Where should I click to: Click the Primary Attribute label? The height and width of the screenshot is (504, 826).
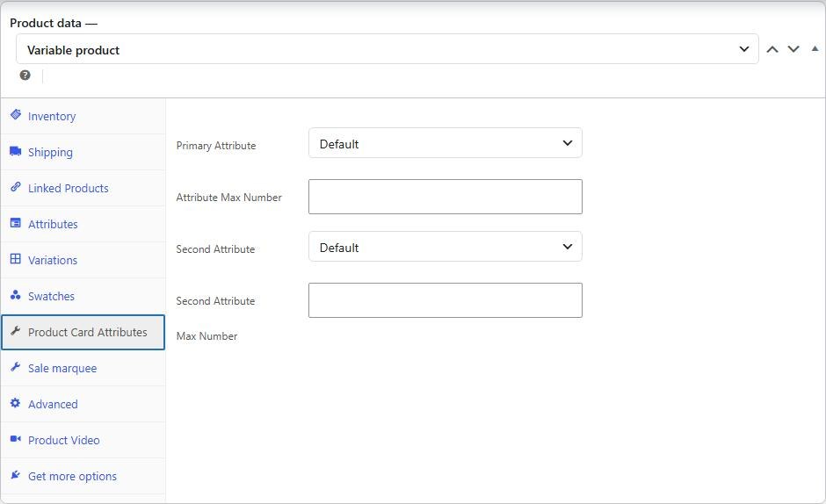pyautogui.click(x=216, y=146)
